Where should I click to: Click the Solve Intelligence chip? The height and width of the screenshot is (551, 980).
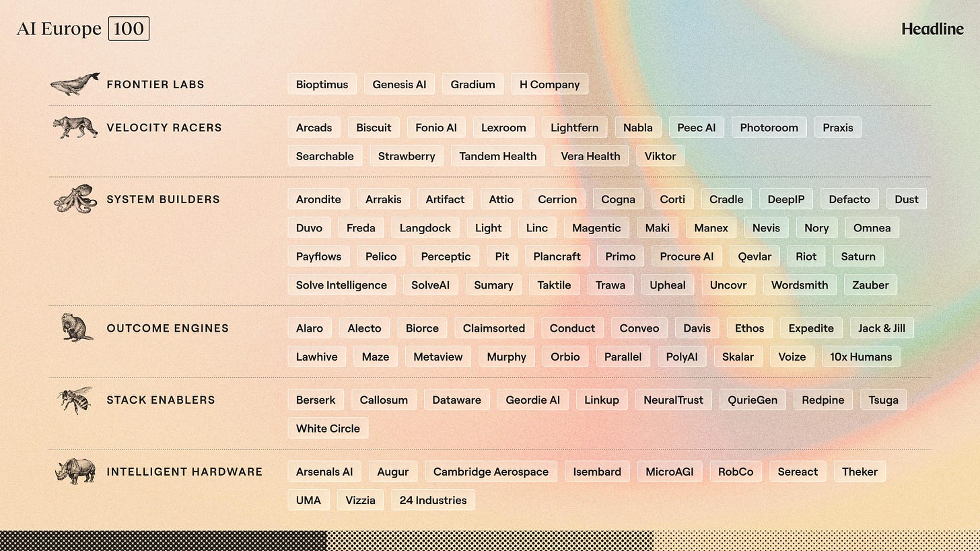click(x=341, y=285)
